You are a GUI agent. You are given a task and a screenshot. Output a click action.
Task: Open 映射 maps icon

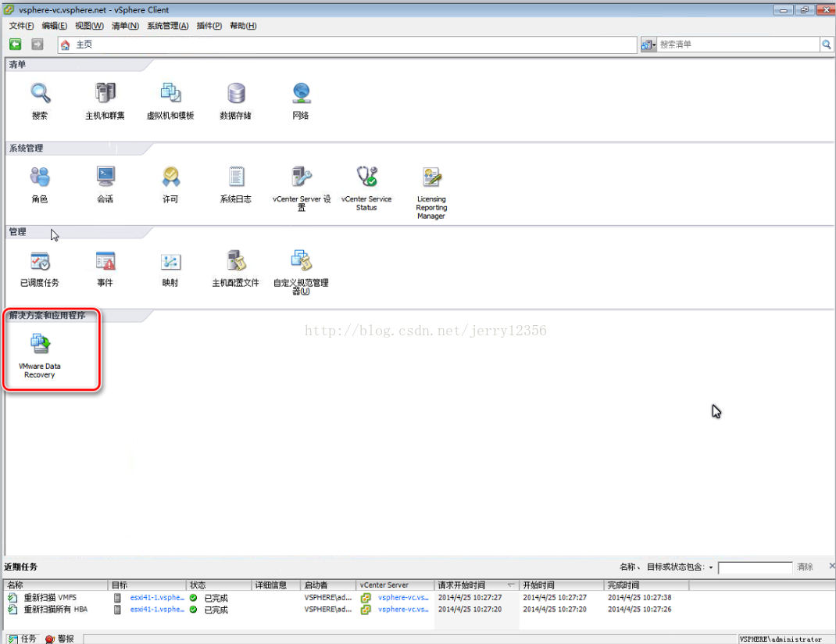click(170, 261)
